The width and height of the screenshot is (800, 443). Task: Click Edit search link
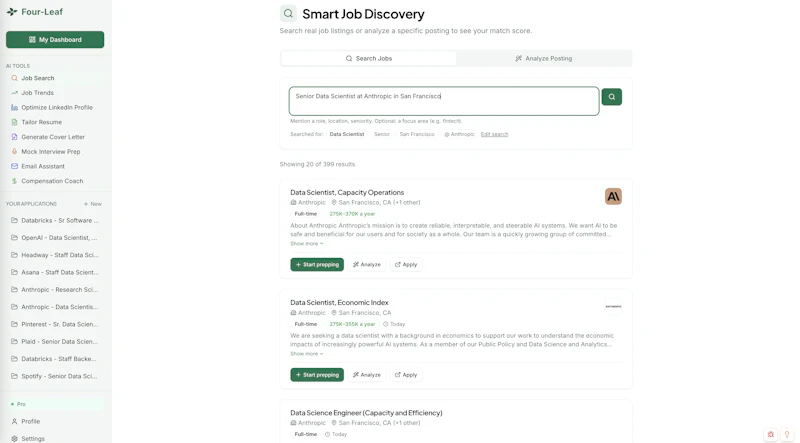pos(494,134)
